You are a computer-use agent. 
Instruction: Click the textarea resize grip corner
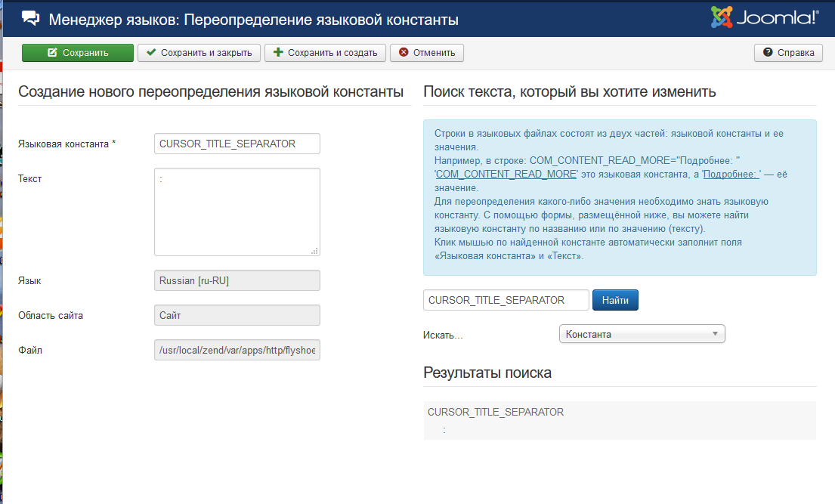[x=314, y=251]
